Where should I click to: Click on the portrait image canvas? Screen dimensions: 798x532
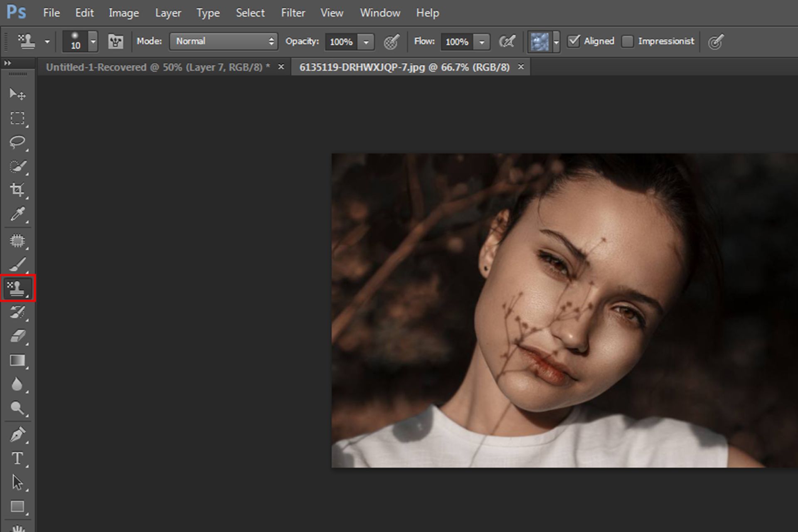point(564,310)
